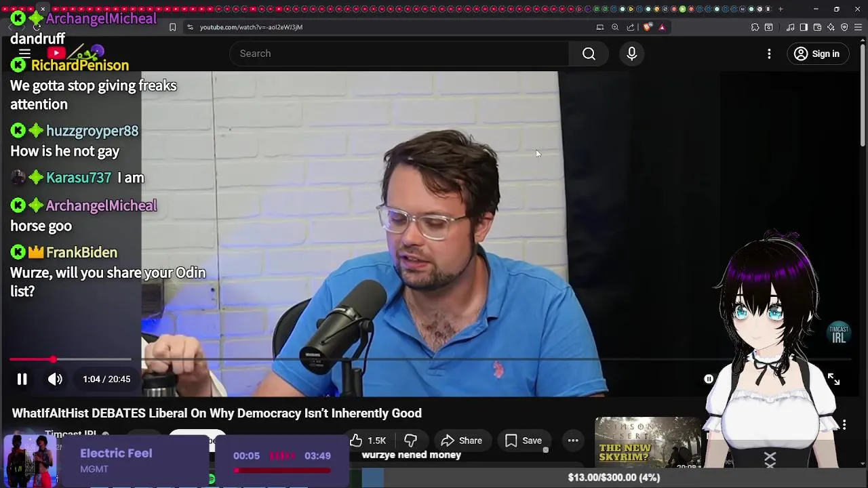This screenshot has height=488, width=868.
Task: Select the youtube.com address bar URL
Action: (x=251, y=27)
